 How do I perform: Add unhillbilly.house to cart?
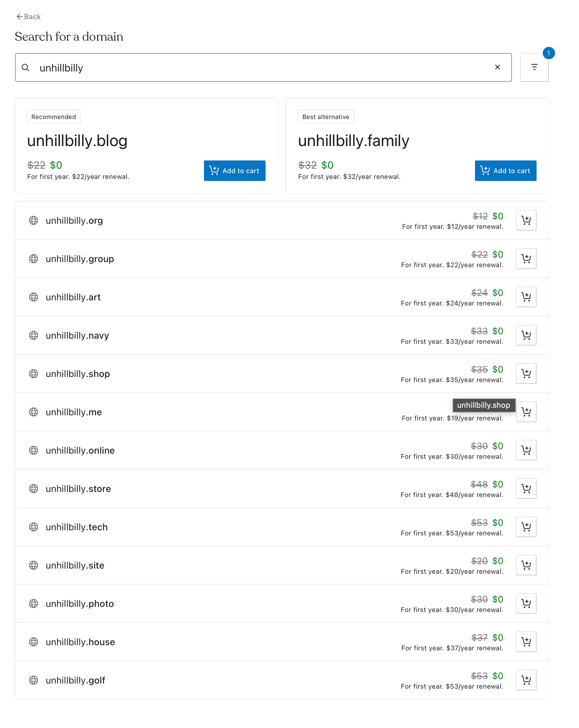click(526, 642)
